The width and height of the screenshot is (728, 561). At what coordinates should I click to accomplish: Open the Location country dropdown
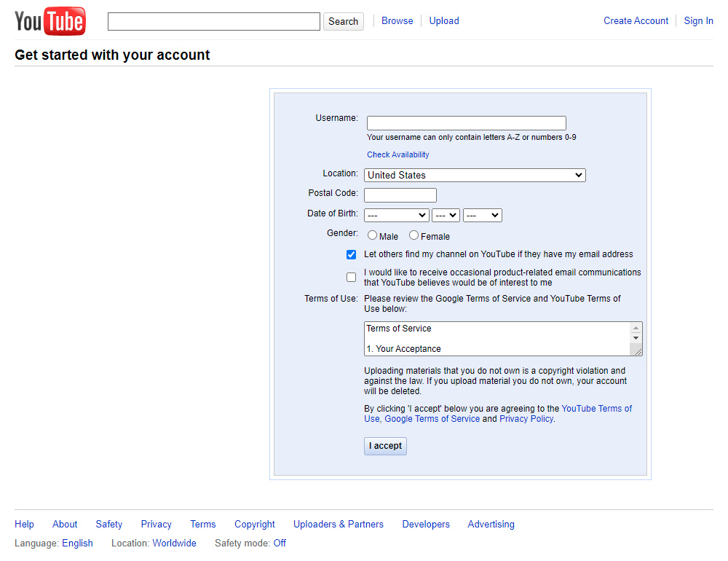pos(475,176)
